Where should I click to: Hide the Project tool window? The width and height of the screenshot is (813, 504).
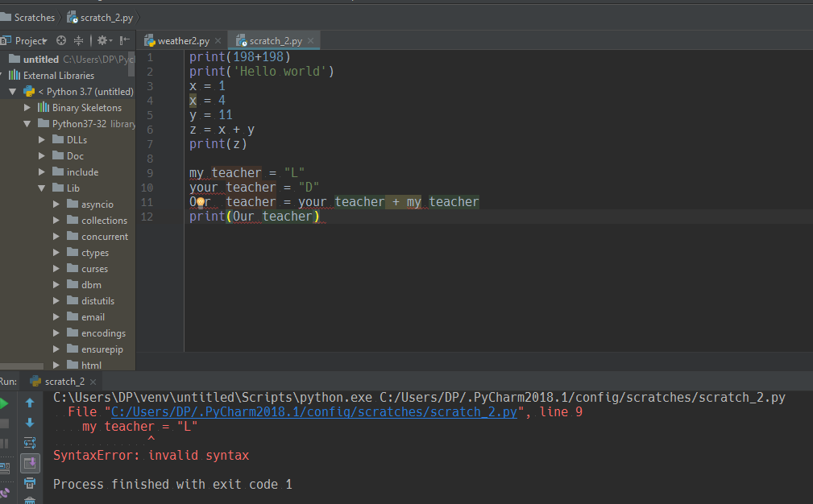point(125,40)
